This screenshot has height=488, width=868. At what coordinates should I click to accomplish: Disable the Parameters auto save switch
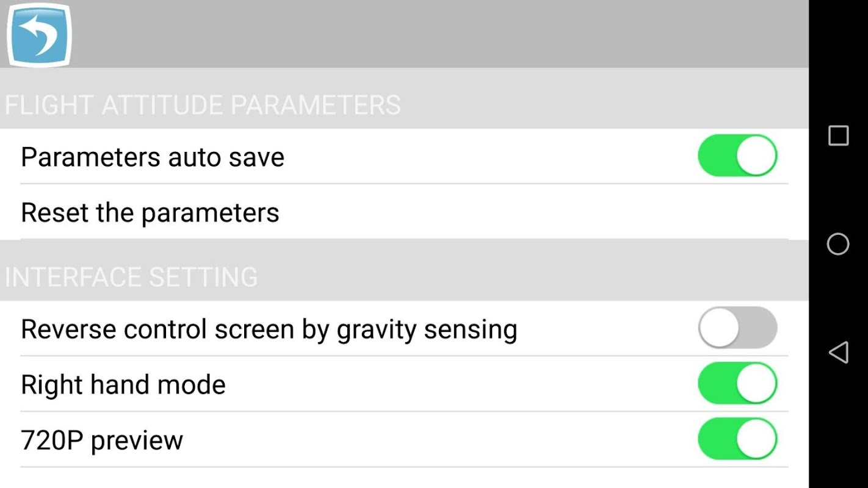pos(737,156)
